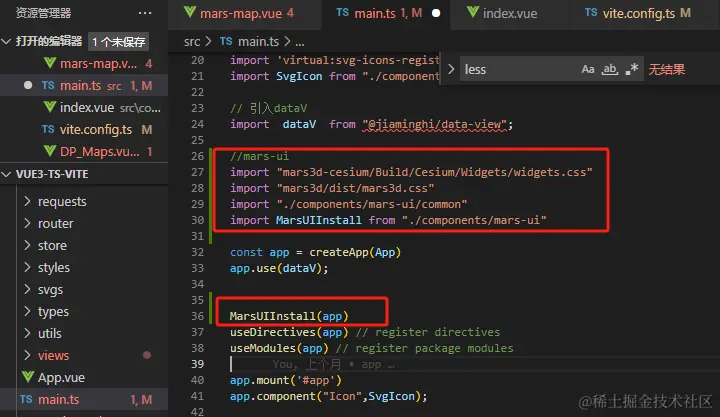
Task: Expand replace toggle arrow in find widget
Action: click(451, 69)
